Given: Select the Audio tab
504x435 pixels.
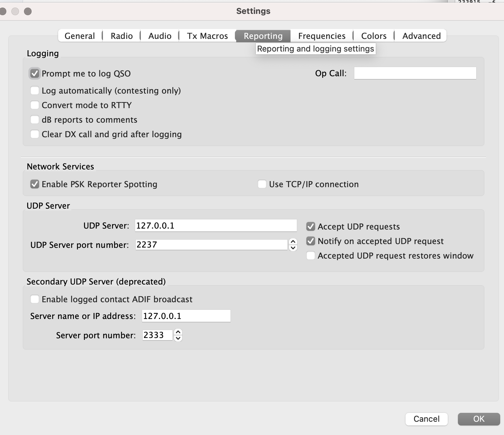Looking at the screenshot, I should click(x=160, y=36).
